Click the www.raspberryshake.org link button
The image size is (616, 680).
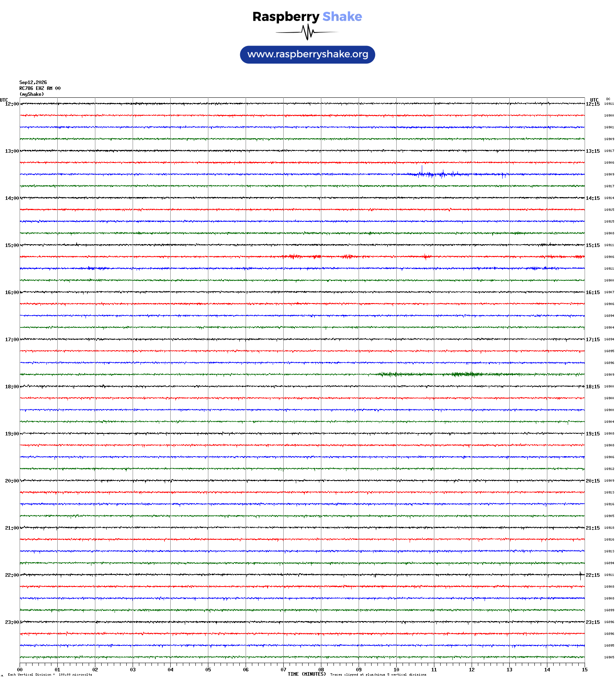[x=308, y=55]
